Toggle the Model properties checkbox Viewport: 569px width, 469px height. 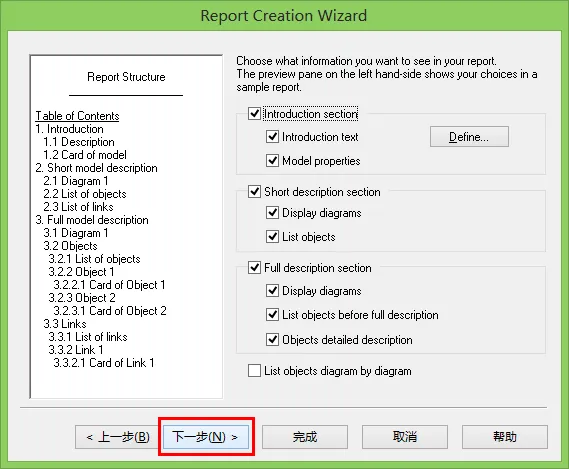(x=272, y=160)
